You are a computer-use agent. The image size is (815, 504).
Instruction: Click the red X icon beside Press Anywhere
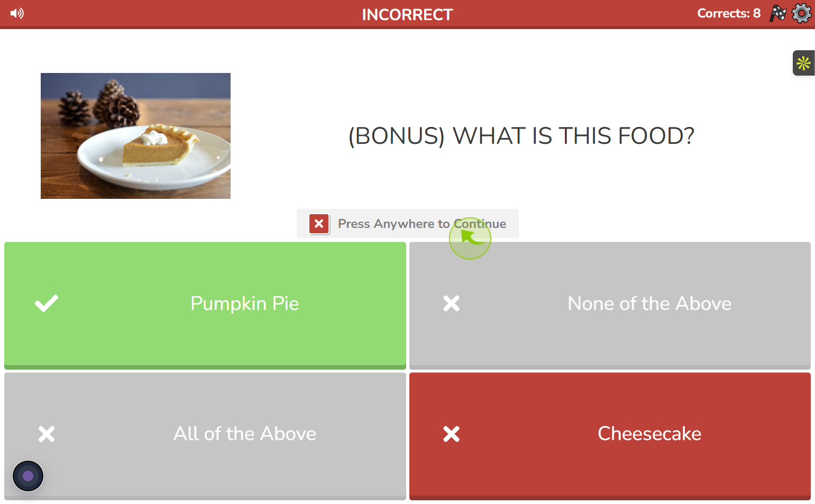click(319, 224)
